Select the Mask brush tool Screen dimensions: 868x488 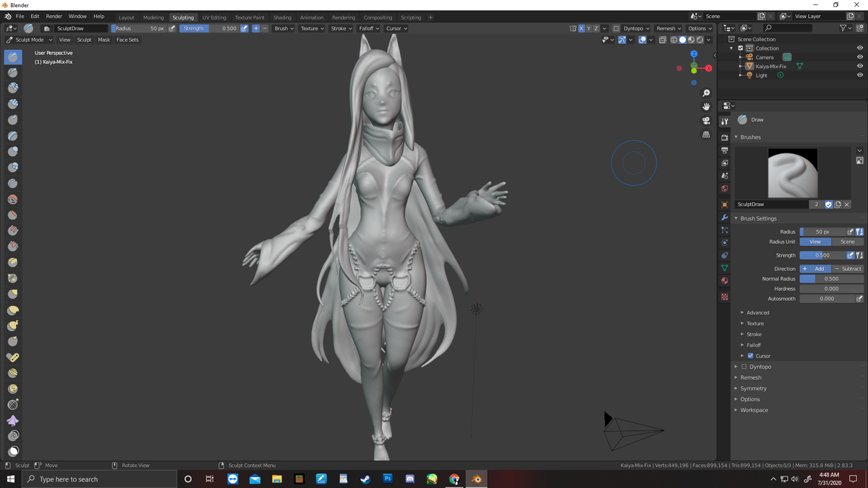(x=13, y=452)
